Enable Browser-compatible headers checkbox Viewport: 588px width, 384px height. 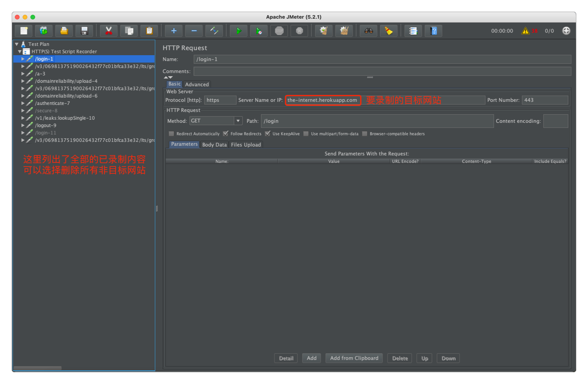365,134
